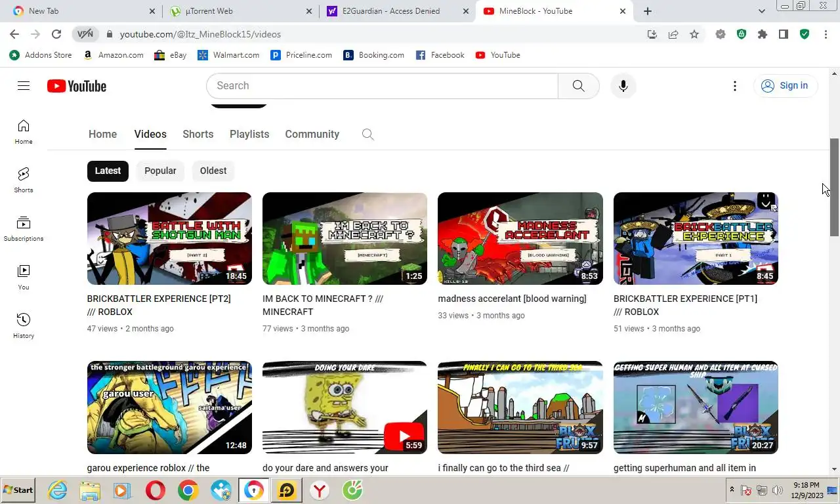Click the YouTube logo
Screen dimensions: 840x504
point(77,86)
